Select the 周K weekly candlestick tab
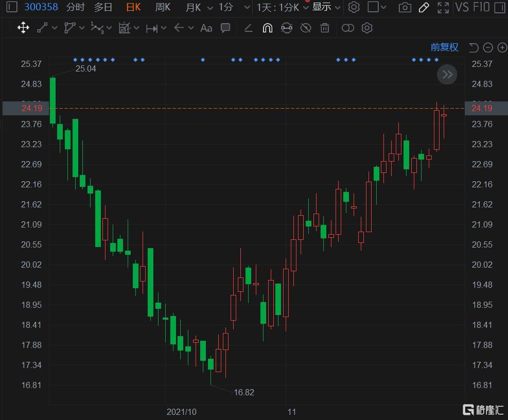Viewport: 508px width, 420px height. click(x=163, y=7)
